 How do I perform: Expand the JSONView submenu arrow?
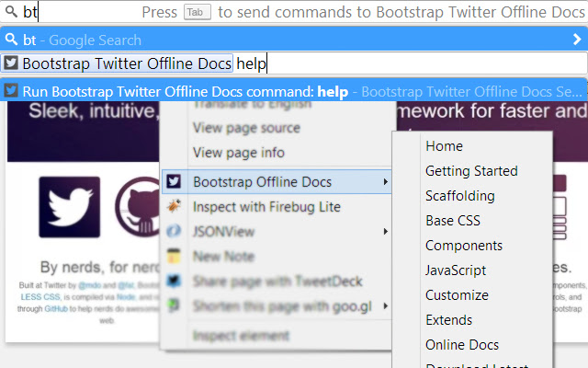pyautogui.click(x=385, y=232)
